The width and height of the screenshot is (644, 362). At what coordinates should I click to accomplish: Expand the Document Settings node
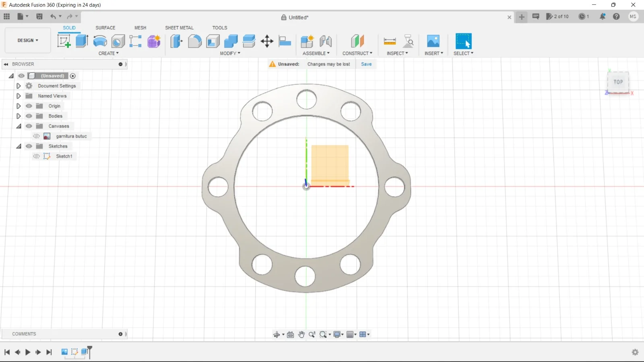click(x=19, y=86)
